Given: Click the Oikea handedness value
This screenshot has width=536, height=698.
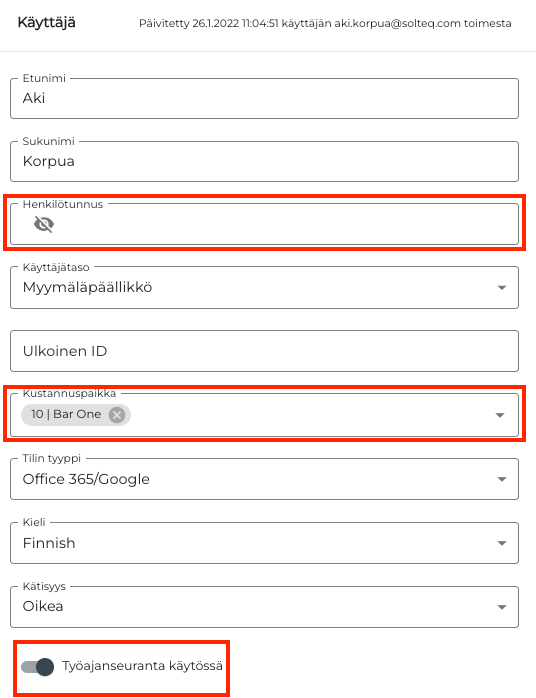Looking at the screenshot, I should pyautogui.click(x=43, y=606).
